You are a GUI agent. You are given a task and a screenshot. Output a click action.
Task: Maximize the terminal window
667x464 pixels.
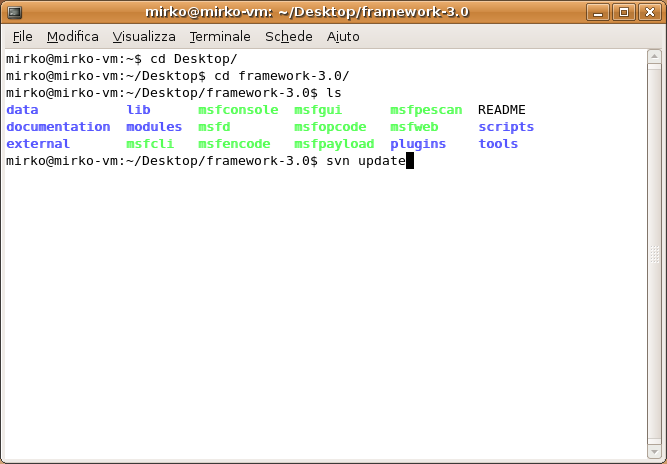(x=624, y=12)
